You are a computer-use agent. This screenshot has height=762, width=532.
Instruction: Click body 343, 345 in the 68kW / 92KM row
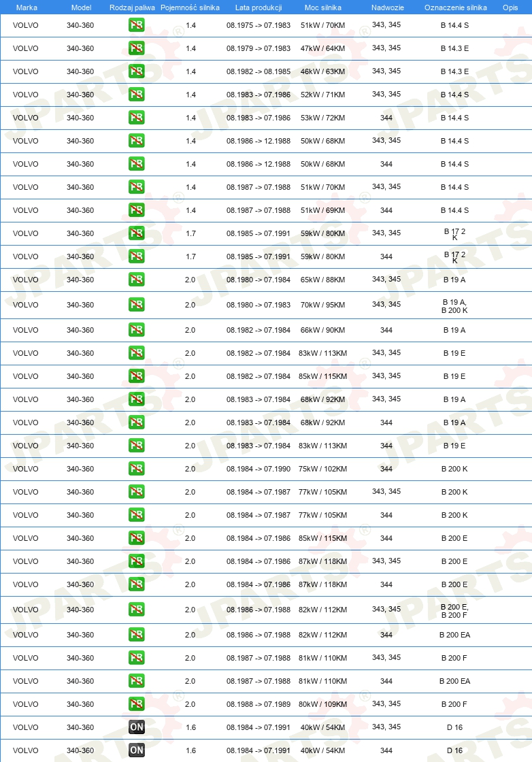[x=386, y=399]
